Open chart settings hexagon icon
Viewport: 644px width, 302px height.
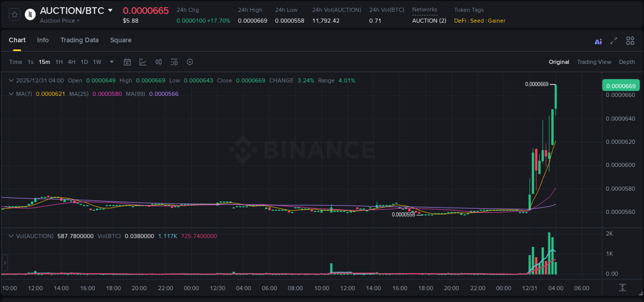(190, 62)
